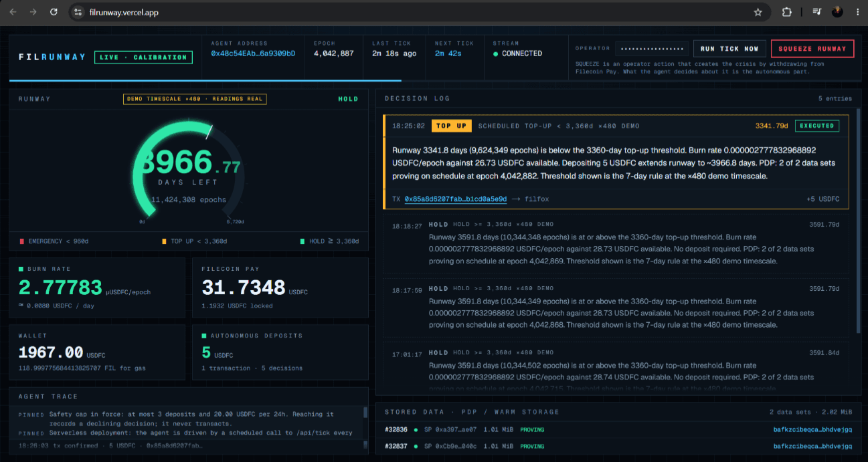Reload the filrunway page
This screenshot has height=462, width=868.
pos(54,12)
